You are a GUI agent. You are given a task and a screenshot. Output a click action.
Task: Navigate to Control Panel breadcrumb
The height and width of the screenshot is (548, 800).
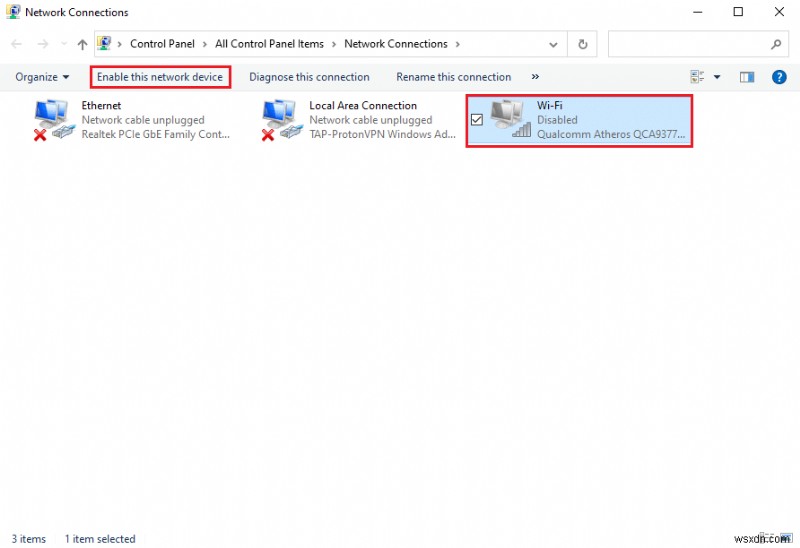coord(162,44)
